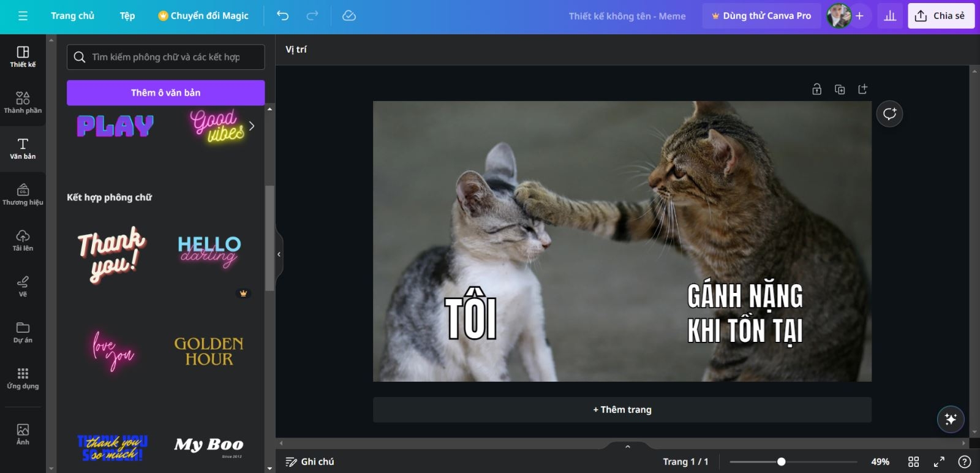980x473 pixels.
Task: Select GÁNH NẶNG KHI TỒN TẠI text
Action: tap(745, 314)
